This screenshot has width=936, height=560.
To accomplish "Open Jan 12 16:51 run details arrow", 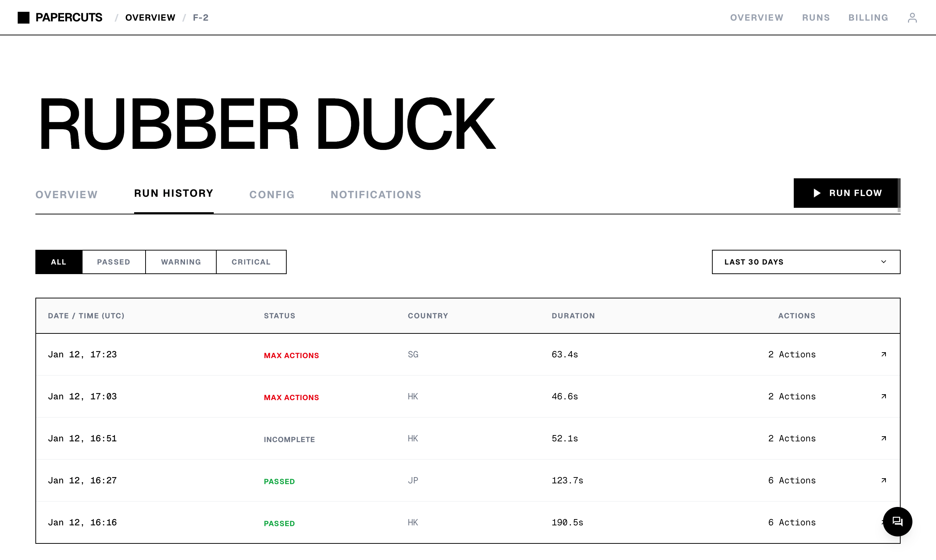I will click(x=884, y=438).
